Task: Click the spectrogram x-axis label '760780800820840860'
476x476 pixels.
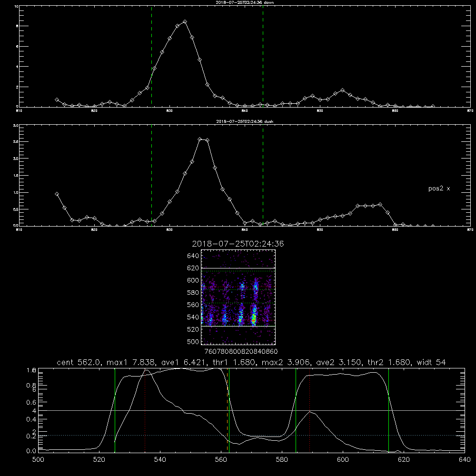Action: [x=241, y=351]
